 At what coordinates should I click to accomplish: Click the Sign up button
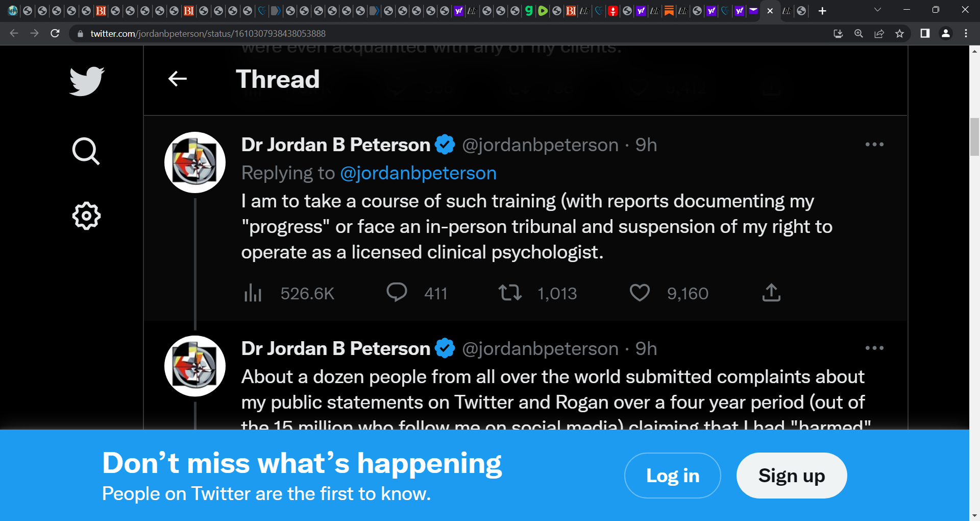tap(792, 476)
